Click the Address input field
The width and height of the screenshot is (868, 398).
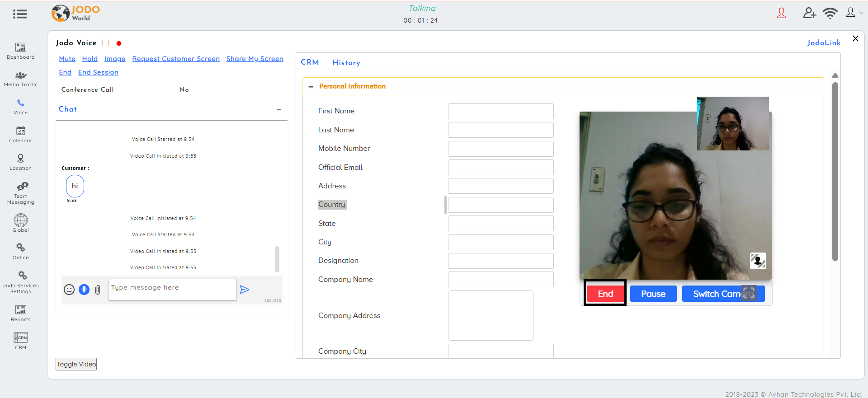point(501,186)
